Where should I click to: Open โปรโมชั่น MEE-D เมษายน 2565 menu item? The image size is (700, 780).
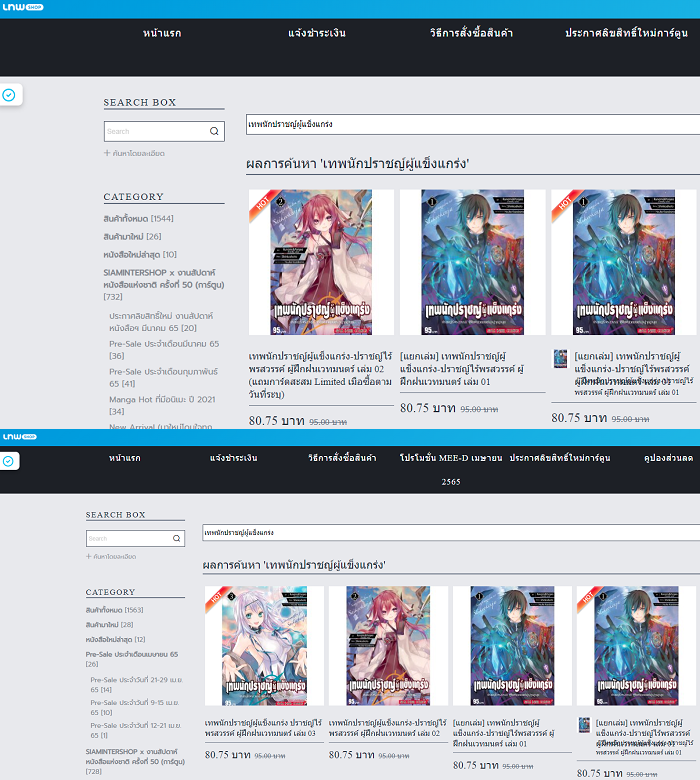pyautogui.click(x=451, y=469)
